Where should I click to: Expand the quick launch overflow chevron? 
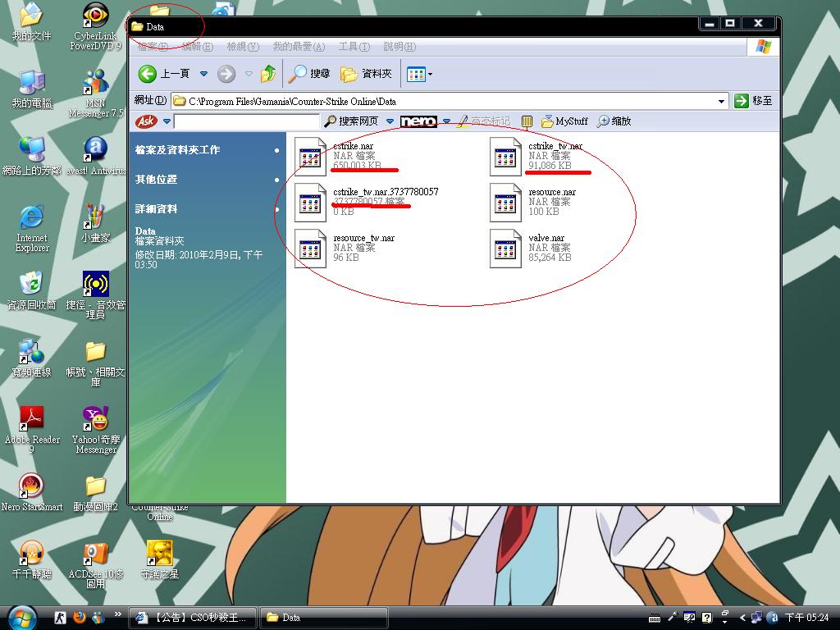(118, 614)
